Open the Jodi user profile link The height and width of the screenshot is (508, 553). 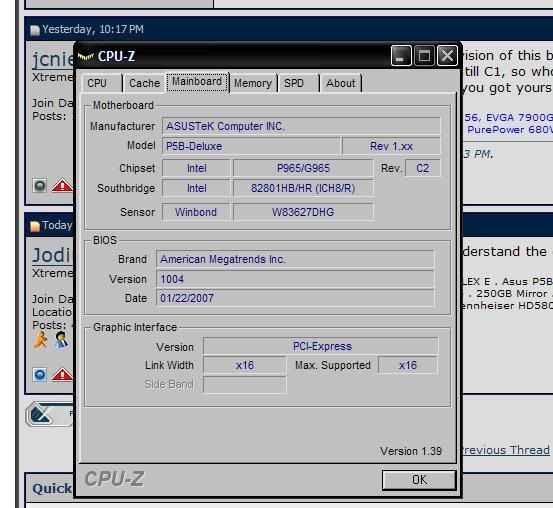52,255
